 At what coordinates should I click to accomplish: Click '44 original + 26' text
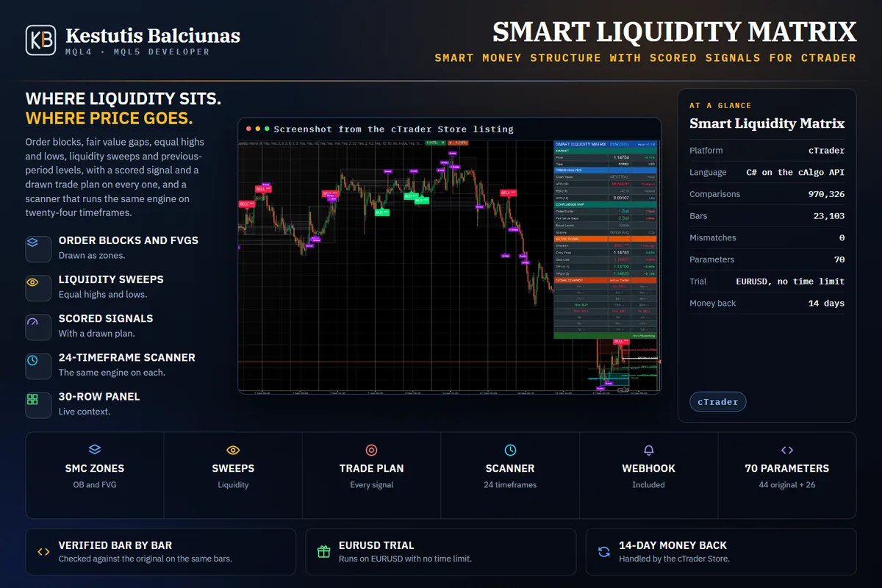click(786, 485)
